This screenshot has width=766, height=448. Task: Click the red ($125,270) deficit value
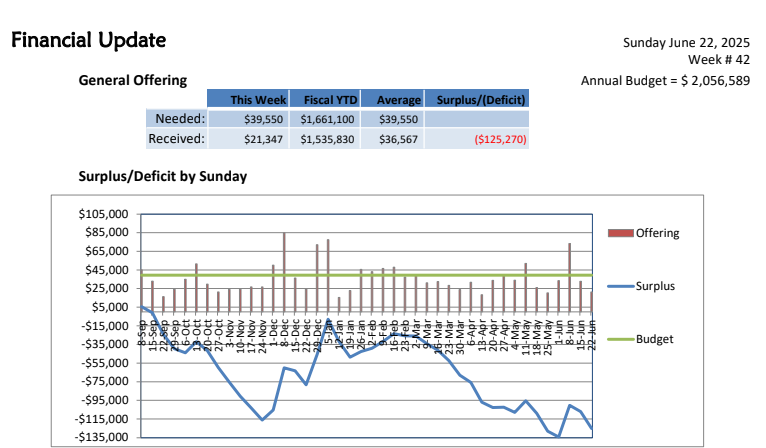(499, 140)
